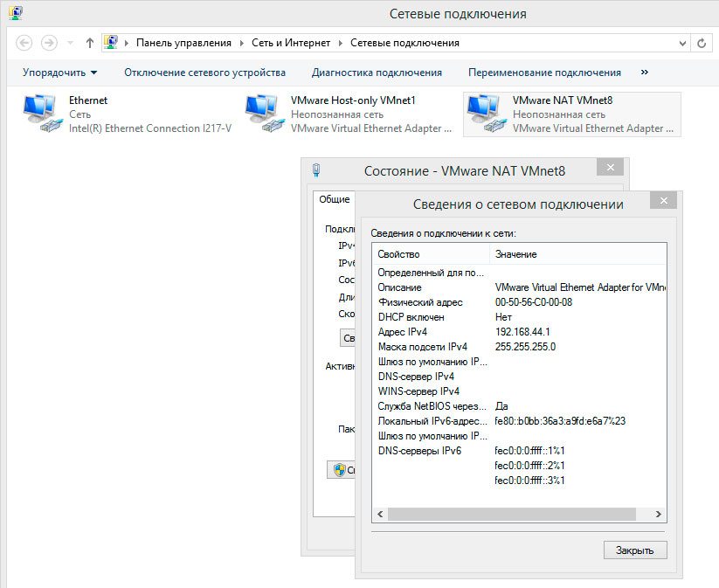
Task: Click Отключение сетевого устройства
Action: 204,73
